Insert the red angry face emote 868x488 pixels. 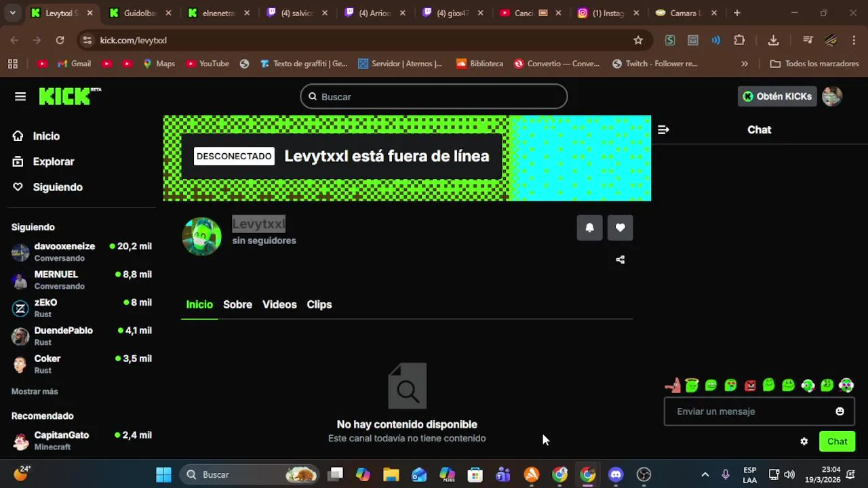click(x=750, y=386)
